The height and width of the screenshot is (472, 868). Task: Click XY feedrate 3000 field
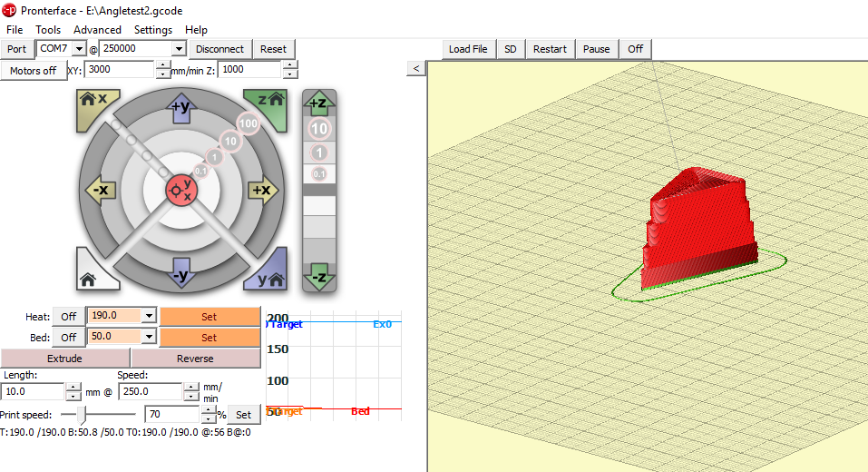pos(120,69)
